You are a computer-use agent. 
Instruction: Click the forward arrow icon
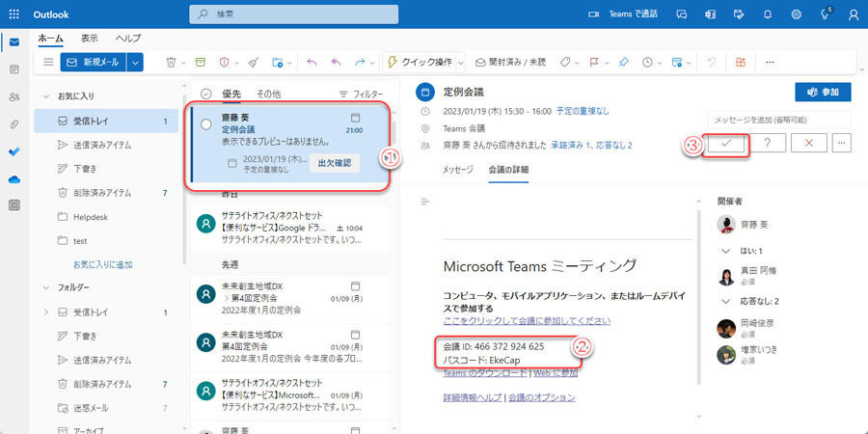(360, 63)
